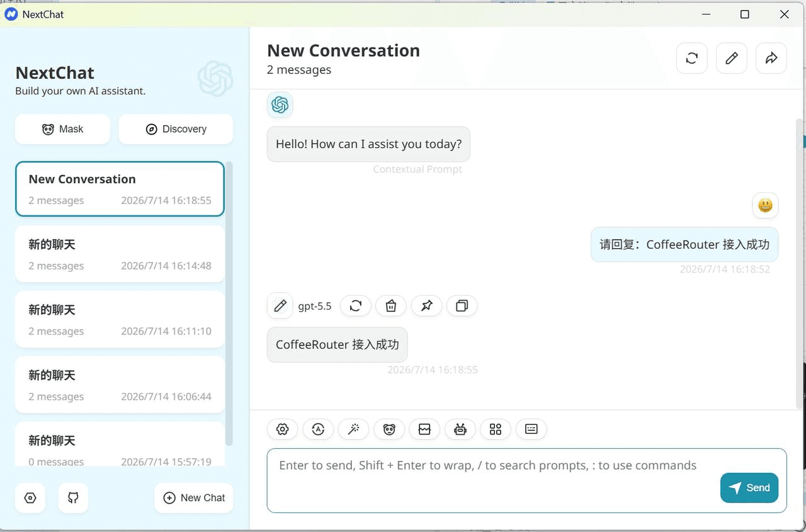Open chat settings gear above input
Image resolution: width=806 pixels, height=532 pixels.
tap(282, 429)
